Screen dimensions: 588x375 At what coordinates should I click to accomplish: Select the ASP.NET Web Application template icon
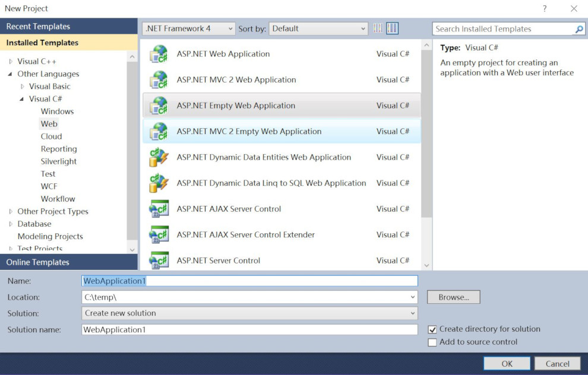tap(159, 53)
